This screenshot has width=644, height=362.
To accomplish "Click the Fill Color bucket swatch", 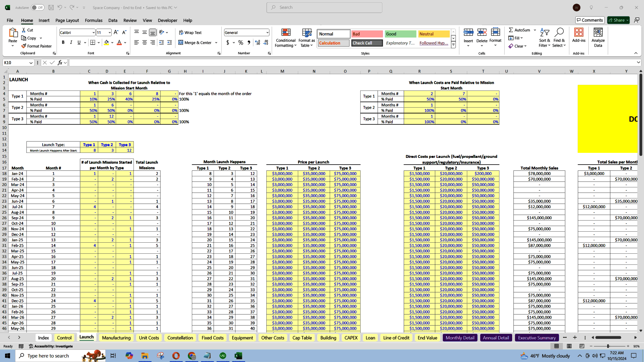I will pos(106,43).
